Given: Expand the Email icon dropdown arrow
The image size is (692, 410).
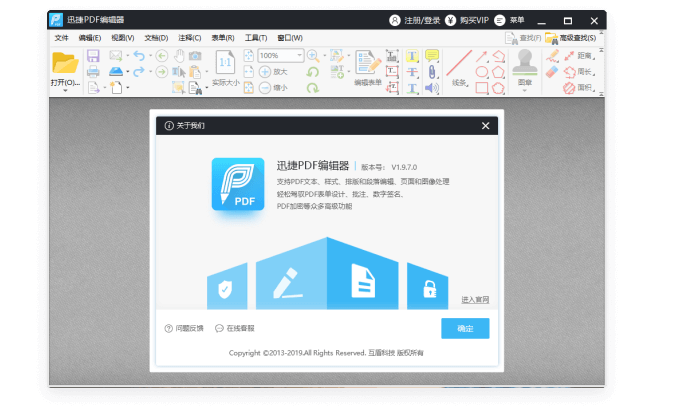Looking at the screenshot, I should click(128, 56).
